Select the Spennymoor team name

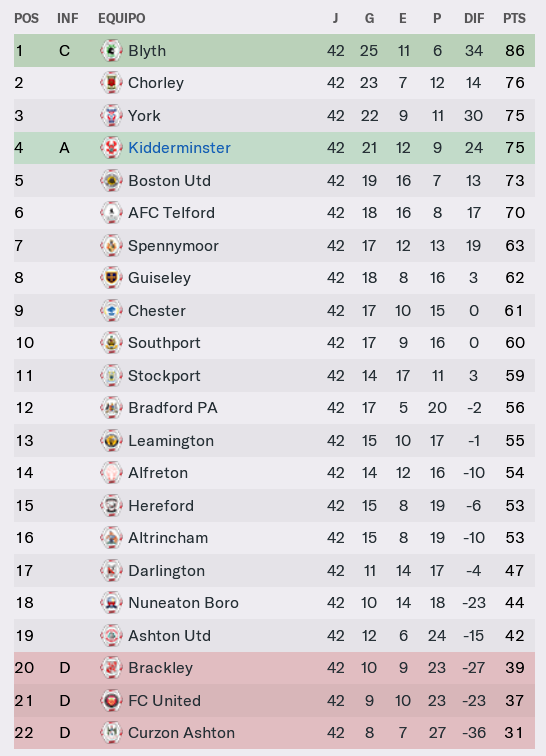[173, 246]
